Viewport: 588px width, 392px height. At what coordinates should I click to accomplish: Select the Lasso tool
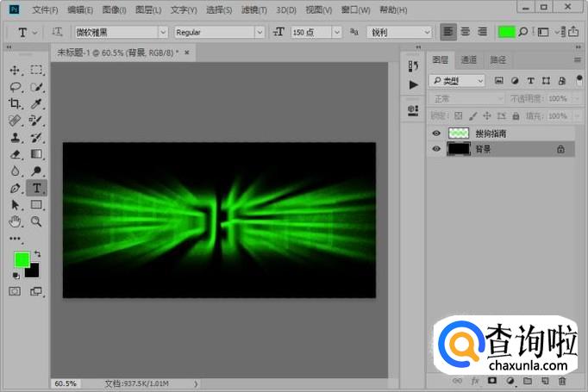click(15, 87)
